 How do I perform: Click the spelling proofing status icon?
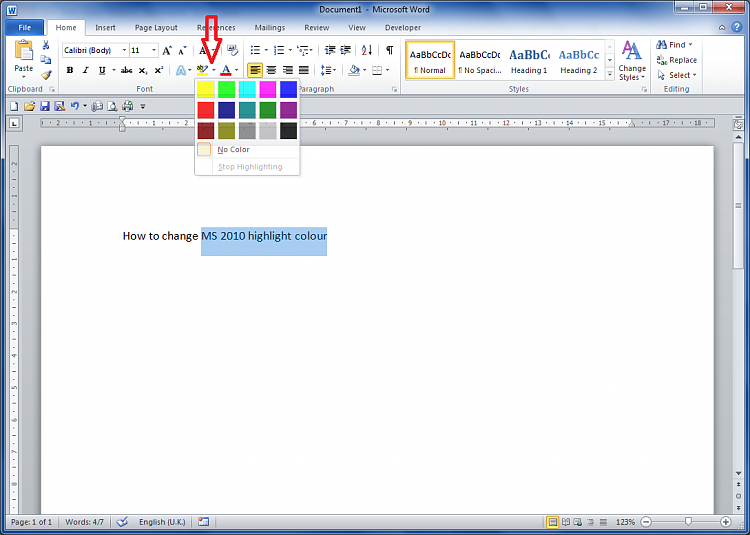click(x=122, y=522)
